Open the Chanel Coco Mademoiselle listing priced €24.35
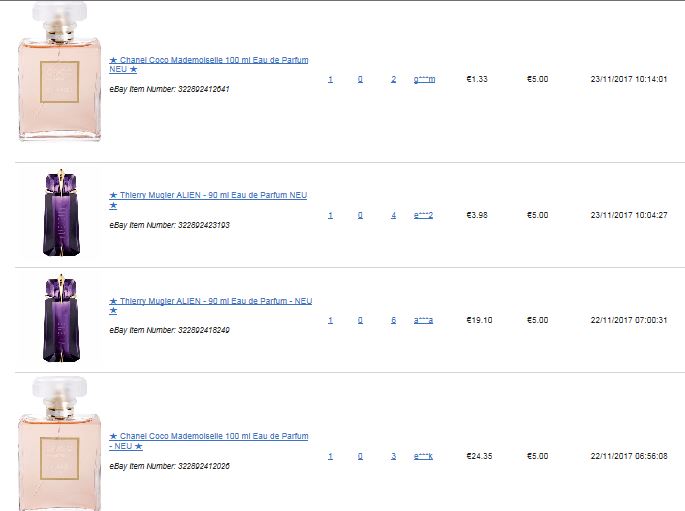 point(209,441)
